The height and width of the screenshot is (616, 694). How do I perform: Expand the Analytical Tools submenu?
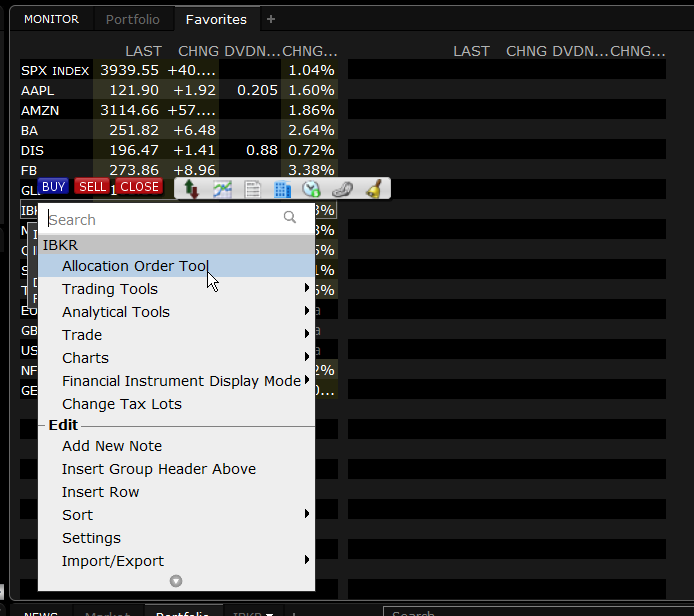click(x=176, y=312)
